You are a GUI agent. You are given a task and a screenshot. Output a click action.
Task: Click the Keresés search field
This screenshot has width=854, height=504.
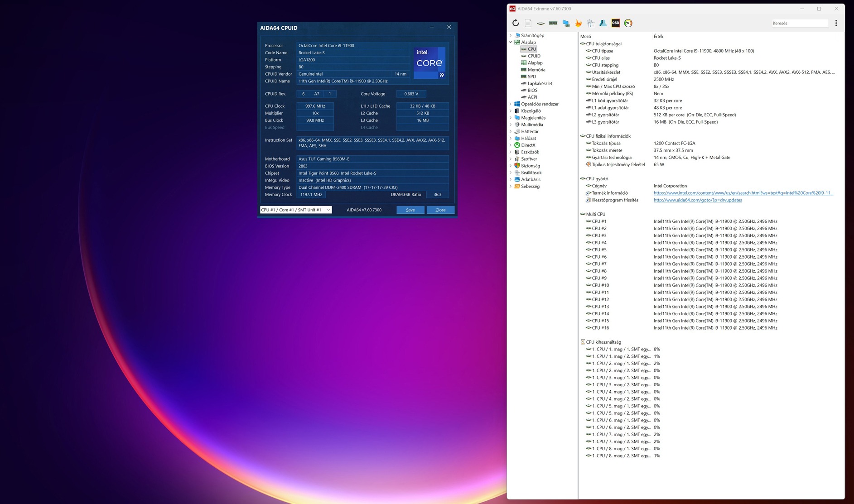pos(800,23)
